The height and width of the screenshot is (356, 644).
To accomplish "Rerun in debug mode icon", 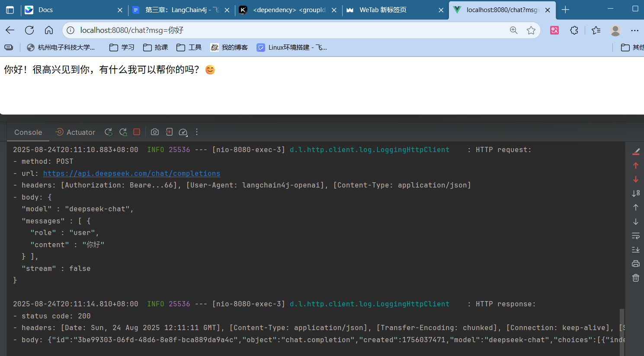I will point(123,132).
